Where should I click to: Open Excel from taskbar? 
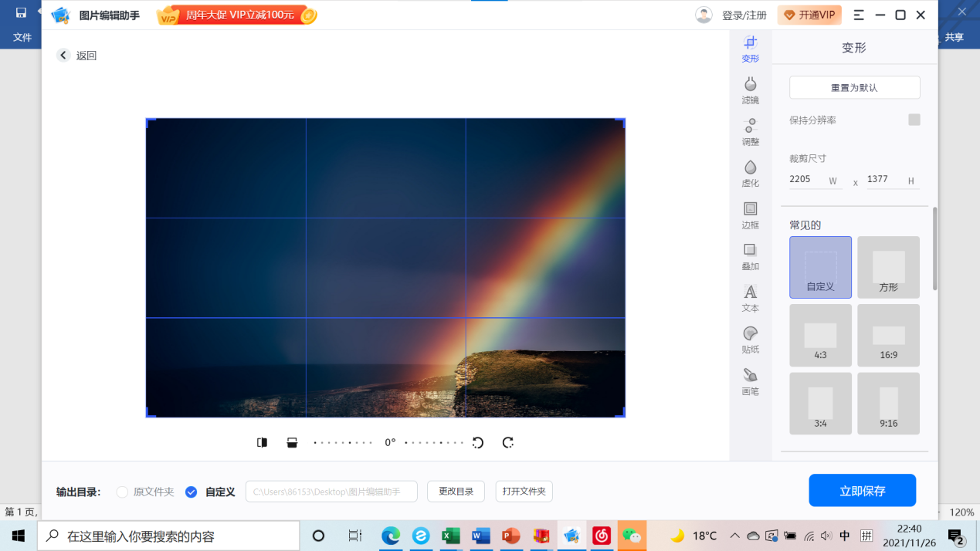point(451,536)
